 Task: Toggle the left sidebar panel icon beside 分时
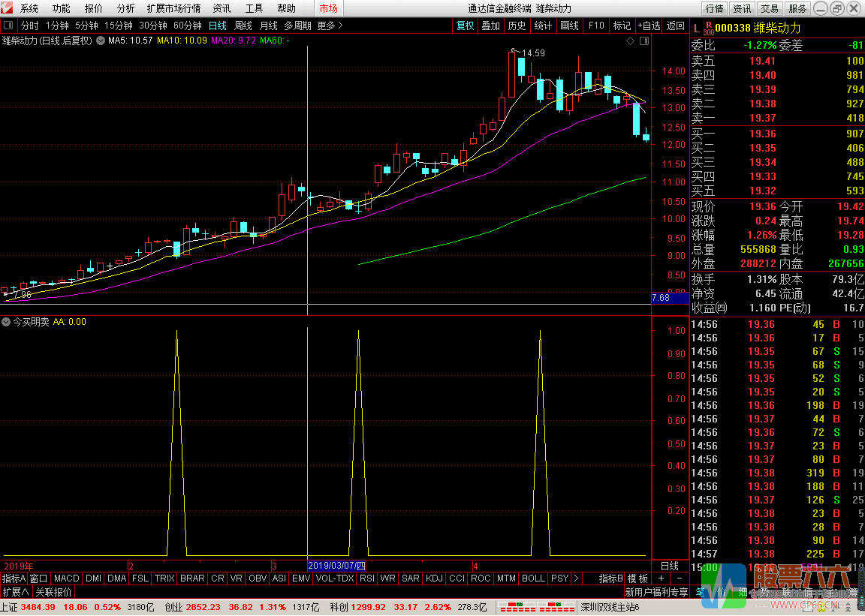(8, 26)
